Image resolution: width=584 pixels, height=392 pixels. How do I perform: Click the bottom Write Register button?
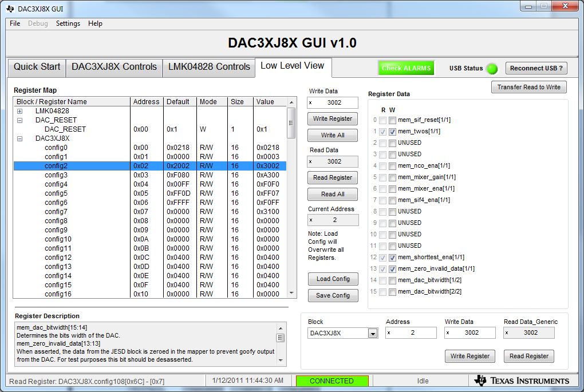point(469,357)
